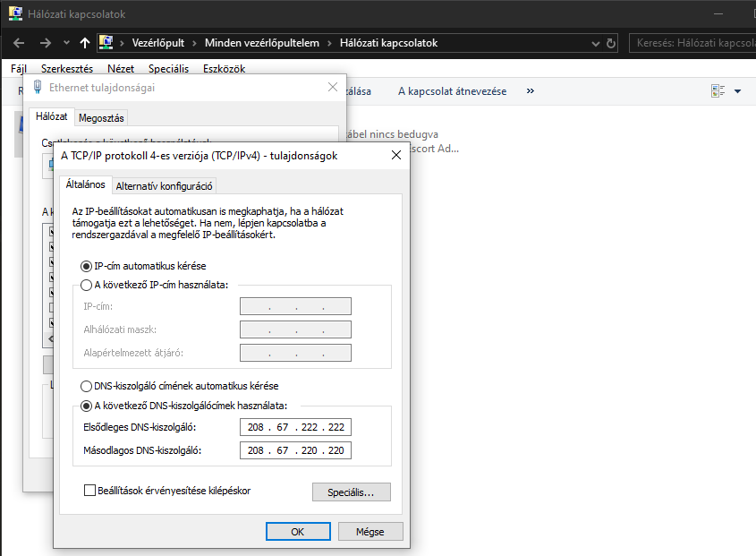Refresh the Hálózati kapcsolatok view
Image resolution: width=756 pixels, height=556 pixels.
(x=611, y=43)
